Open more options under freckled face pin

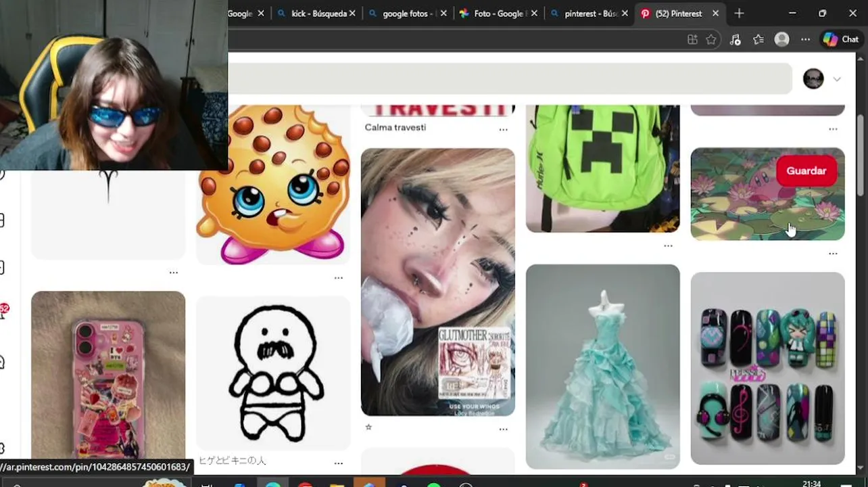pyautogui.click(x=503, y=429)
